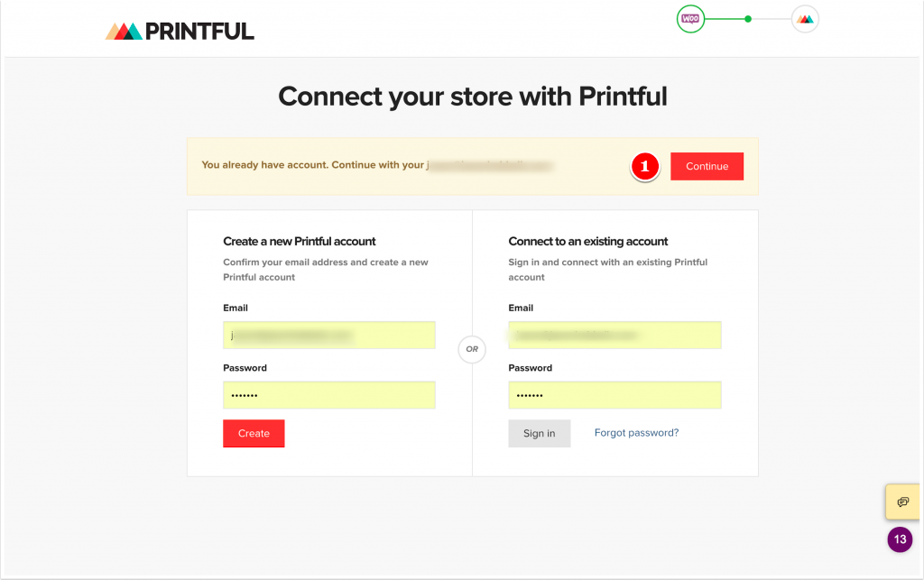Click the red Continue button
This screenshot has height=580, width=924.
coord(707,166)
